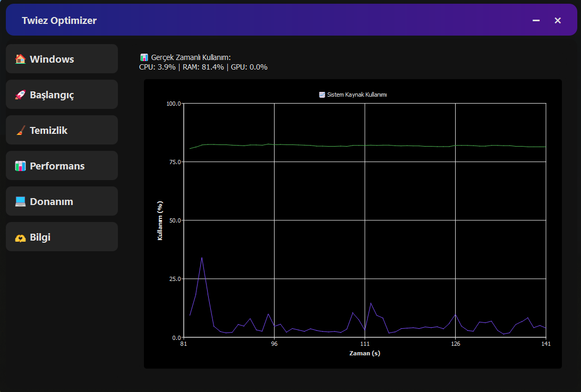Minimize the Twiez Optimizer window
This screenshot has height=392, width=581.
tap(536, 20)
